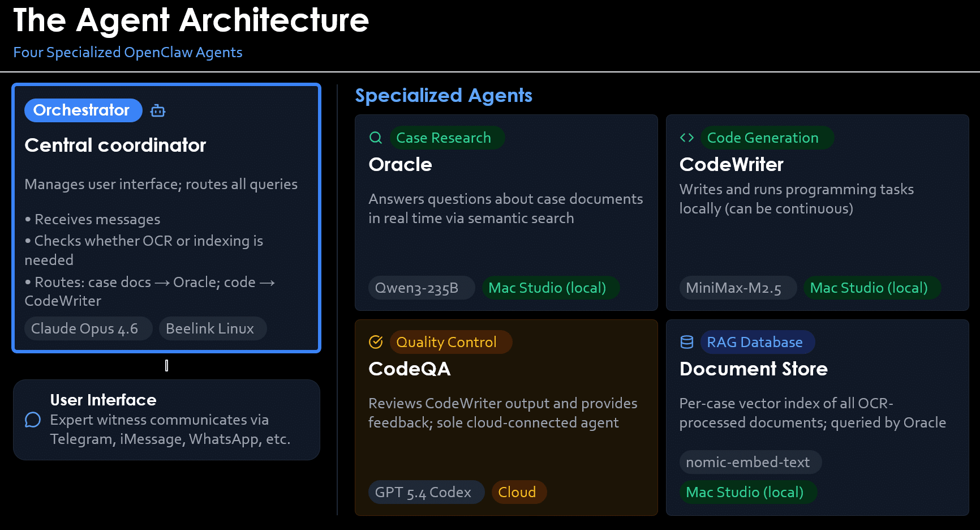Click Per-case vector index description
The image size is (980, 530).
(x=813, y=413)
